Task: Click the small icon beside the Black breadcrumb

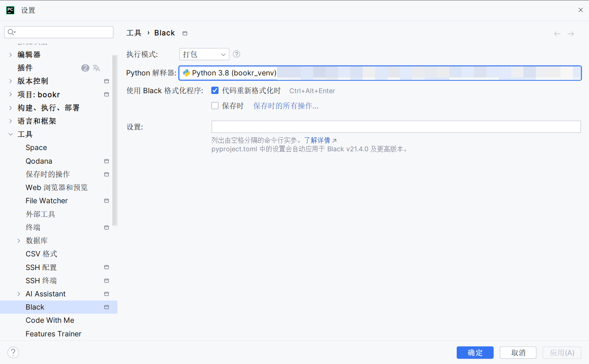Action: (x=184, y=33)
